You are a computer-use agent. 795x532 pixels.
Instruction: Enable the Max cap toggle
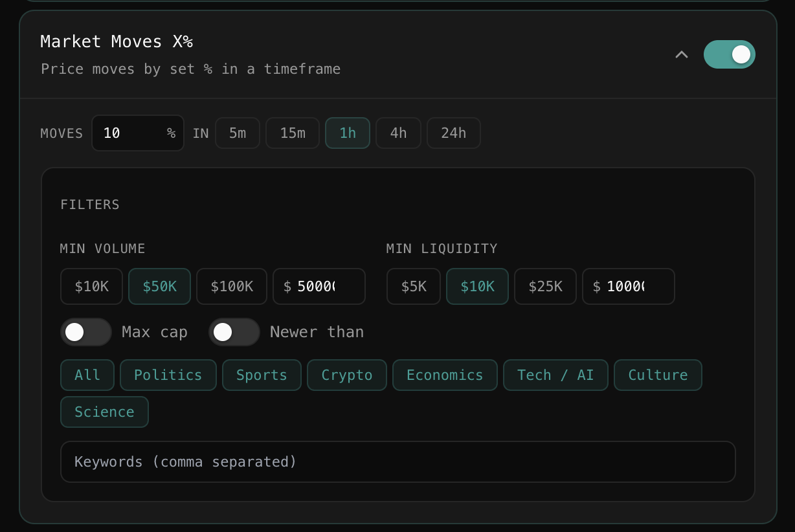click(86, 332)
